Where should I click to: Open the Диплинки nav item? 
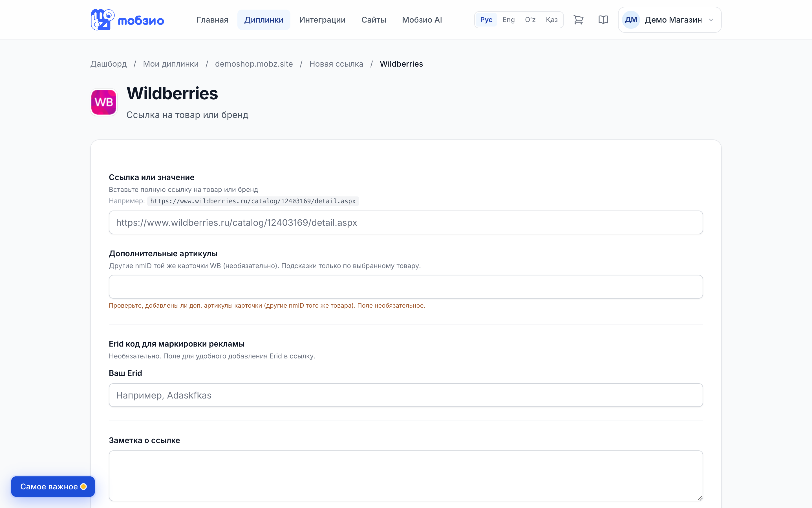coord(264,20)
